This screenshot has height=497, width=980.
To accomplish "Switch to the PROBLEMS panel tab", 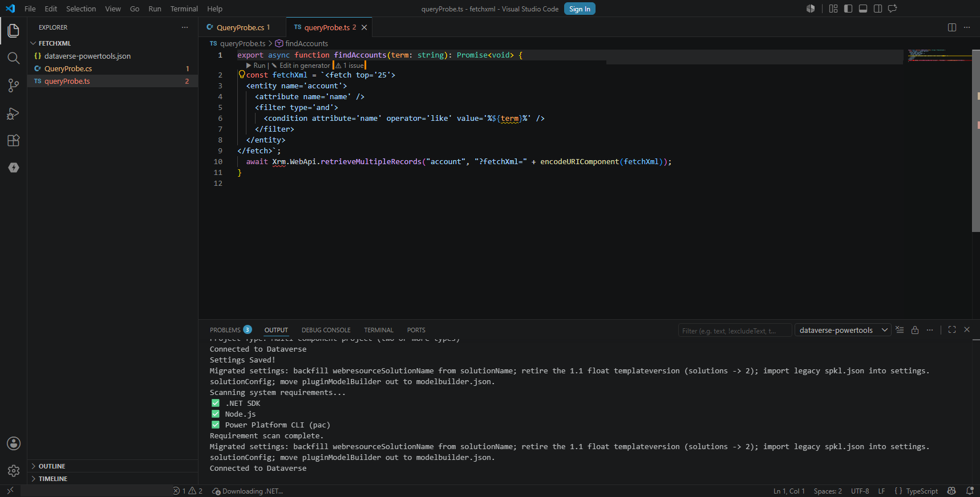I will coord(230,330).
